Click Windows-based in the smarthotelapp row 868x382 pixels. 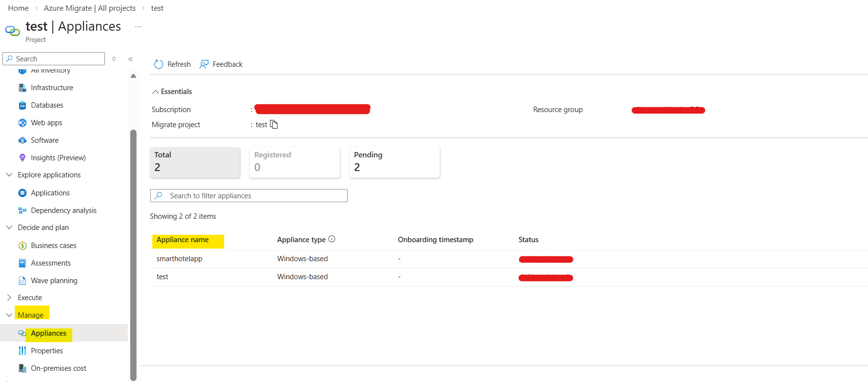click(302, 259)
